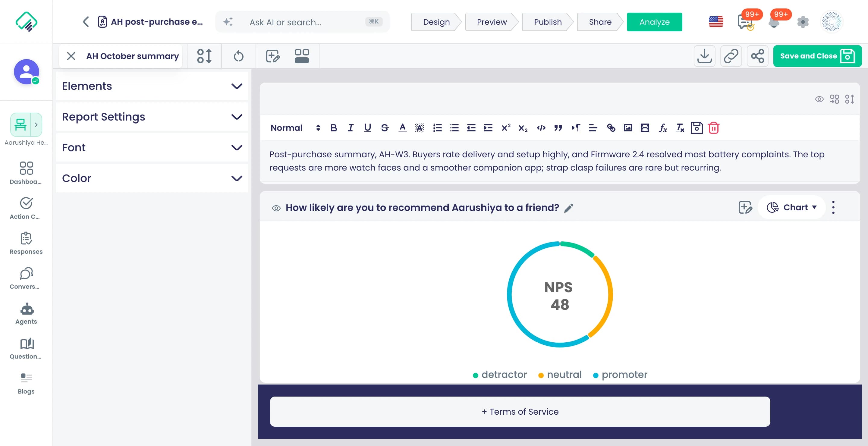Copy the report link
Viewport: 868px width, 446px height.
pos(731,56)
